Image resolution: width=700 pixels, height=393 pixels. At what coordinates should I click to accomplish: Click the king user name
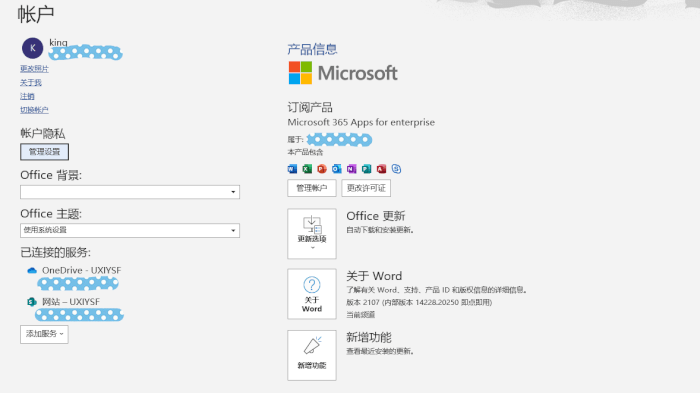tap(58, 43)
